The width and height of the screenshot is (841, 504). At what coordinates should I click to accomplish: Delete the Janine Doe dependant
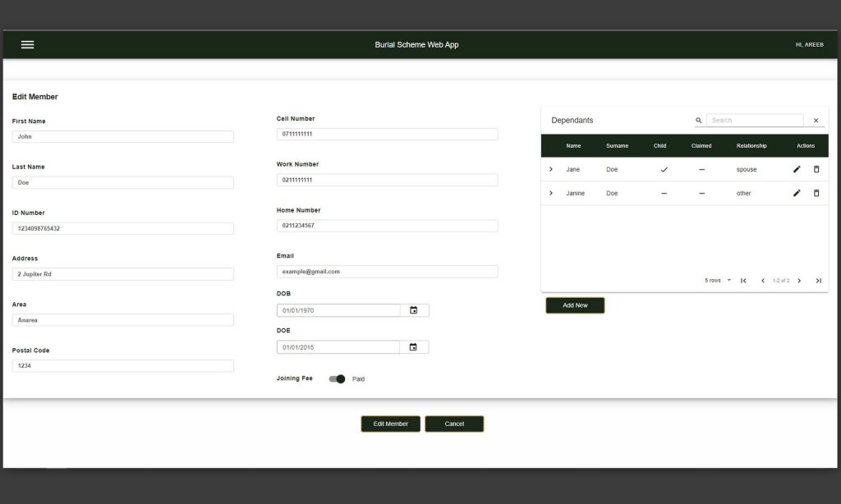click(816, 193)
